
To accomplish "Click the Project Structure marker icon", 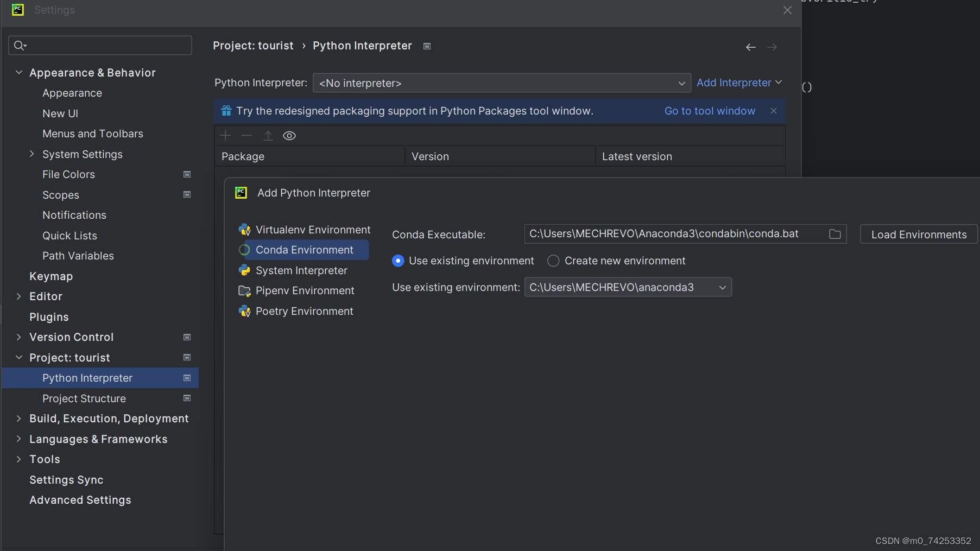I will pyautogui.click(x=187, y=398).
